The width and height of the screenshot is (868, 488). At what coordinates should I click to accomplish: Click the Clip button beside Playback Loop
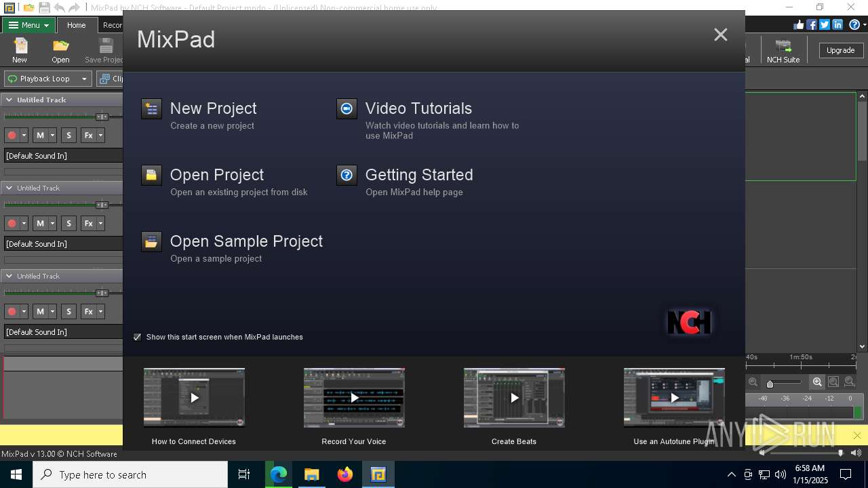(x=110, y=79)
